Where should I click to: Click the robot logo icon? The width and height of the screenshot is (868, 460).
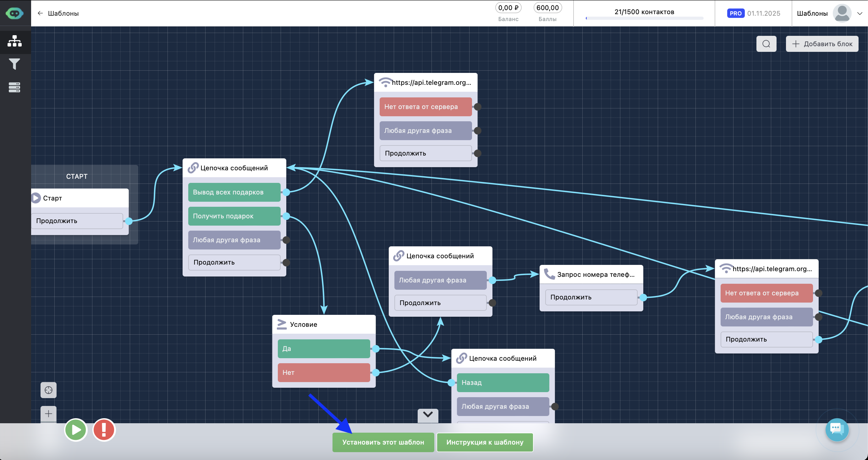[x=14, y=14]
